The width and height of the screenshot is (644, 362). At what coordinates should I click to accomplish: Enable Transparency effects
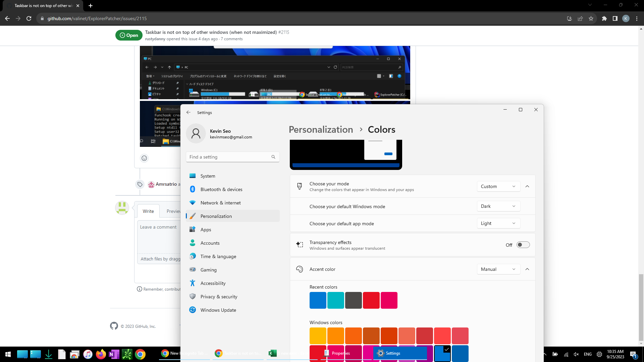point(523,245)
